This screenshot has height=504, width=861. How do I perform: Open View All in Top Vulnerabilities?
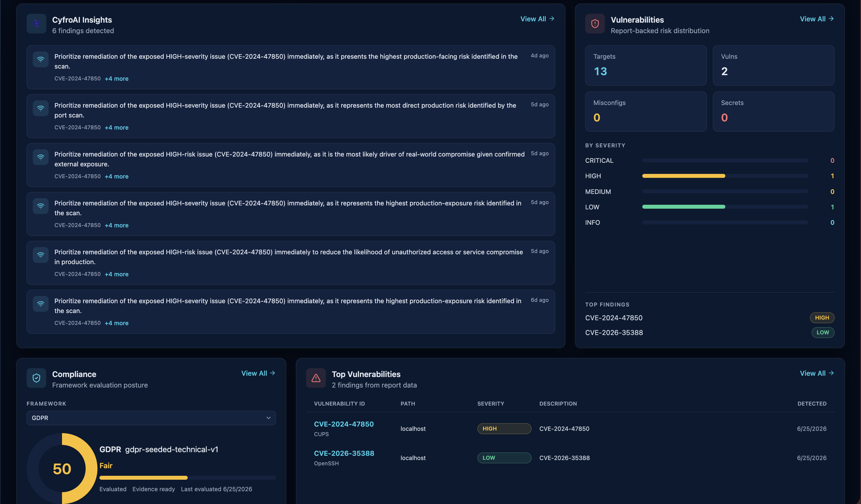coord(817,373)
